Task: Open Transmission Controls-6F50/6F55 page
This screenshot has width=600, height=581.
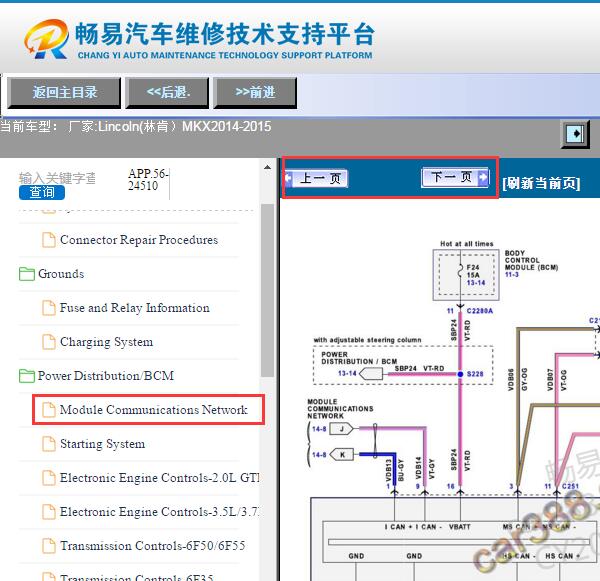Action: point(153,546)
